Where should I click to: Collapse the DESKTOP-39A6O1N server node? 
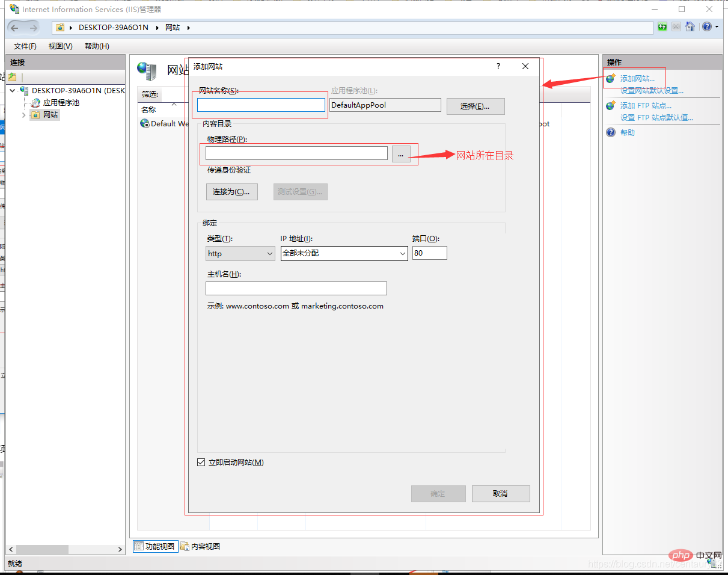click(x=13, y=91)
